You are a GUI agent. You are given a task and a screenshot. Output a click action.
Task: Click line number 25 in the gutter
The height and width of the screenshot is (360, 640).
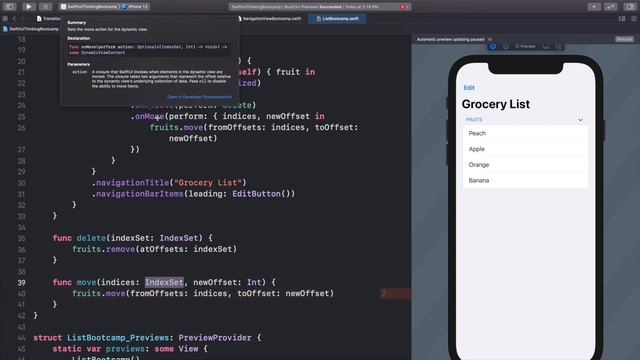pos(21,117)
